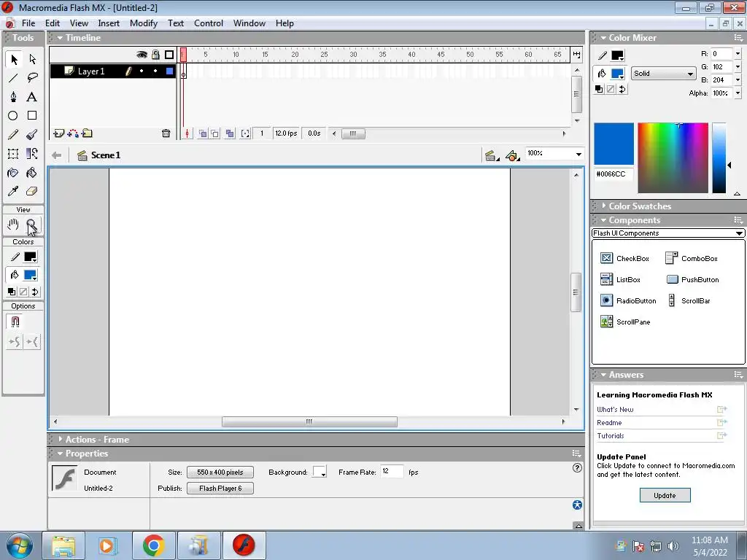
Task: Click the Update button in Answers
Action: [x=665, y=495]
